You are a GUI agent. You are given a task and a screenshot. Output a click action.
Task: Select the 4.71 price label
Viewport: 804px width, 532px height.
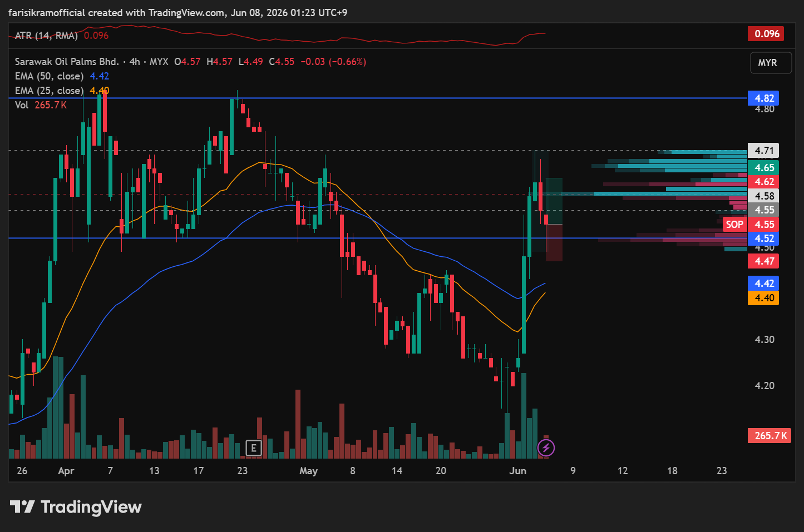(763, 151)
